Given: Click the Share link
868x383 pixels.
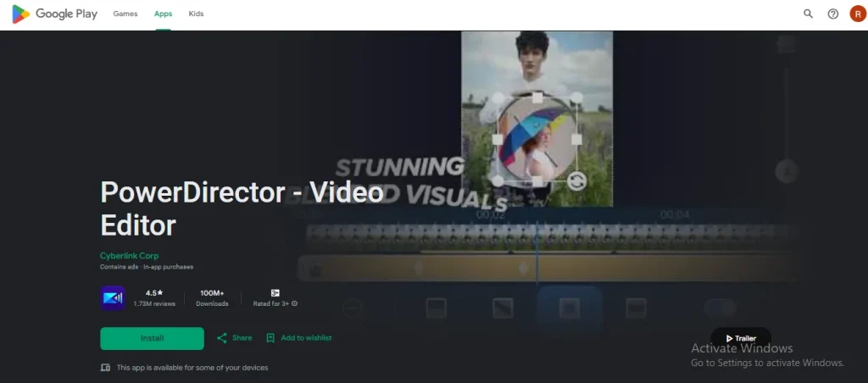Looking at the screenshot, I should 242,337.
